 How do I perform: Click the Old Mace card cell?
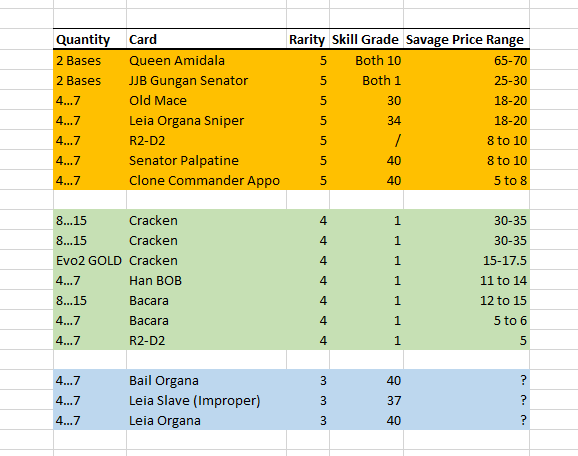click(x=206, y=100)
